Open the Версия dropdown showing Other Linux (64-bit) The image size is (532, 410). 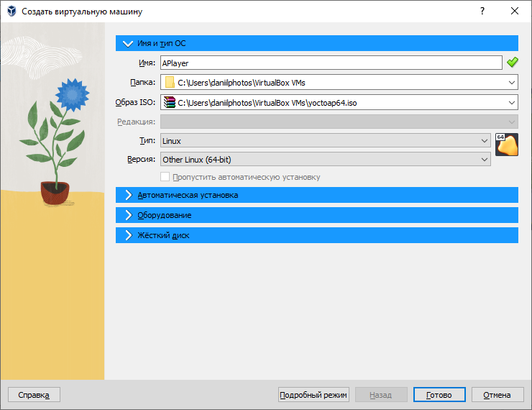point(326,160)
